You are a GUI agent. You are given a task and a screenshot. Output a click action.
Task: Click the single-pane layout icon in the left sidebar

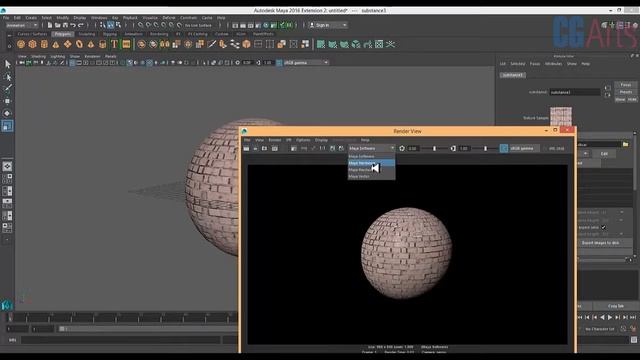(7, 166)
